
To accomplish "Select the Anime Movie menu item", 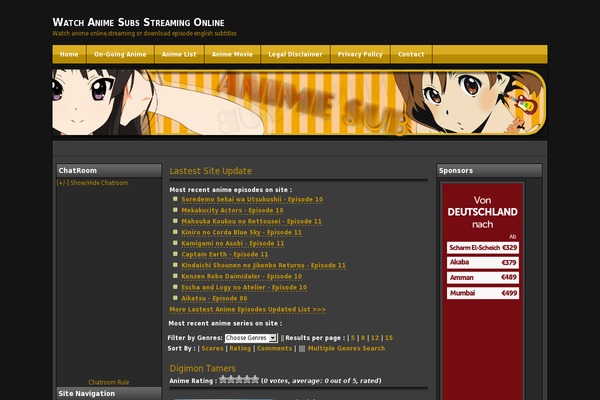I will pyautogui.click(x=232, y=54).
